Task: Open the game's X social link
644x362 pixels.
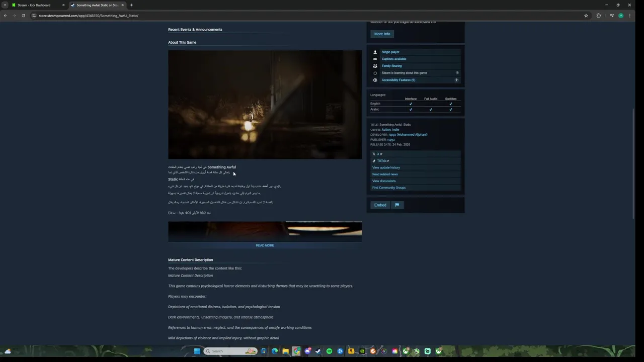Action: coord(415,154)
